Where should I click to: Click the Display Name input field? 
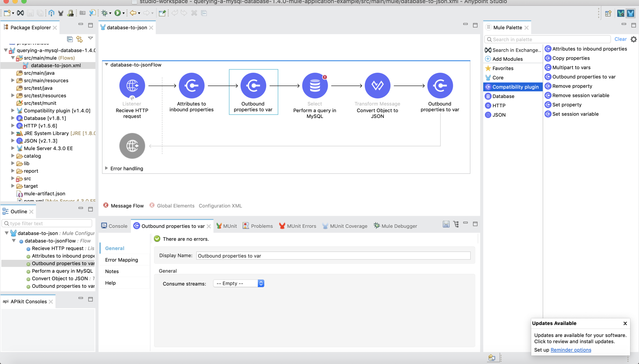(333, 256)
